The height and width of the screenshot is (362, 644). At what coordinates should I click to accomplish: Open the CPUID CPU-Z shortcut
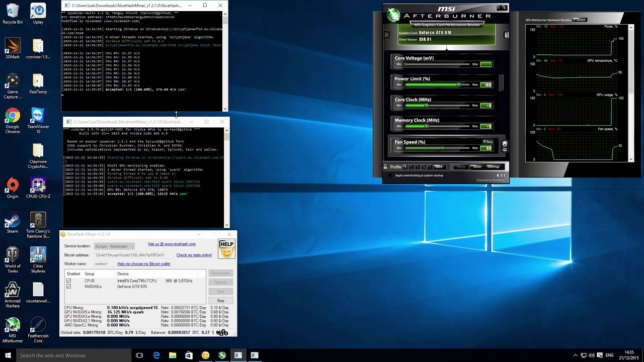coord(38,188)
